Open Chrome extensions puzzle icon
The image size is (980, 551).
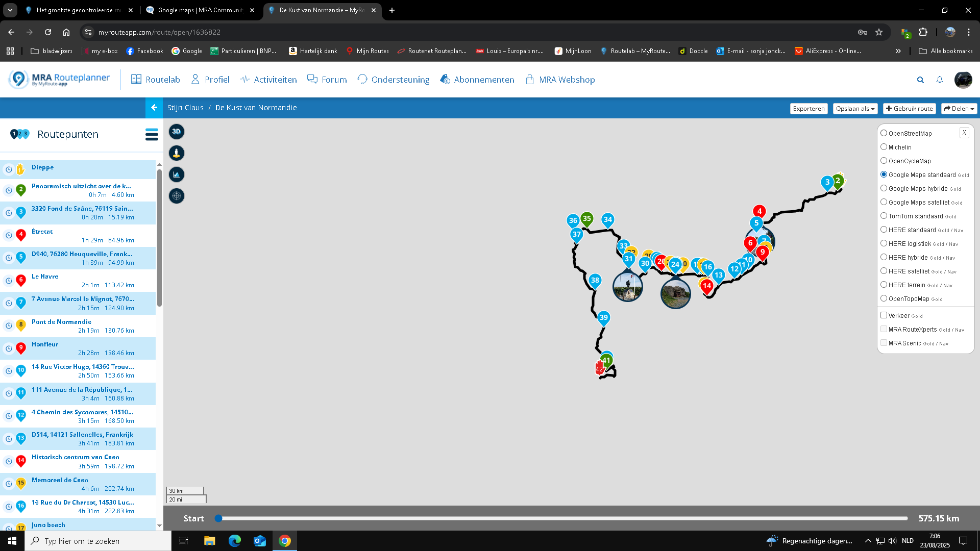(923, 32)
